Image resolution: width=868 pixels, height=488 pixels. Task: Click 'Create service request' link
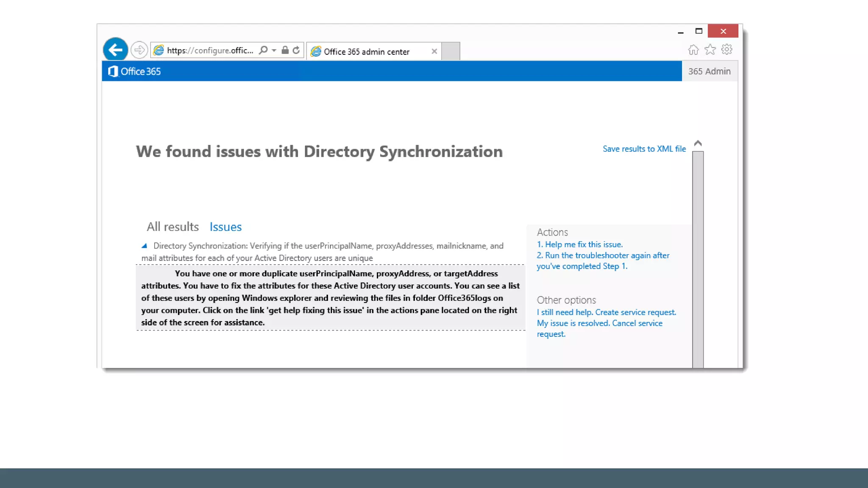coord(635,312)
